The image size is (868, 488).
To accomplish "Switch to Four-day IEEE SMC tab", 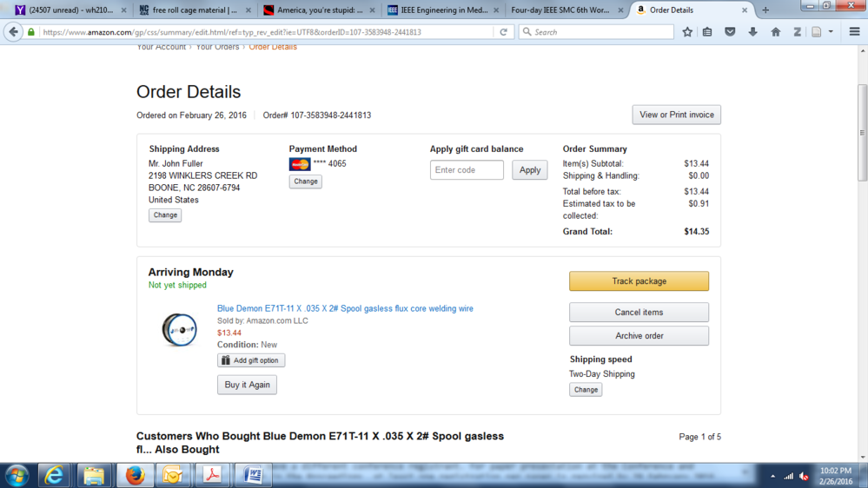I will [560, 10].
